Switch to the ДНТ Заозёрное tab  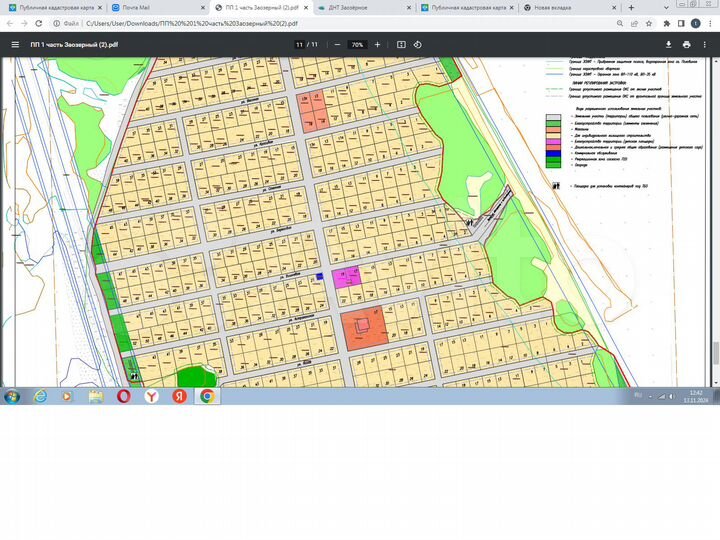362,7
